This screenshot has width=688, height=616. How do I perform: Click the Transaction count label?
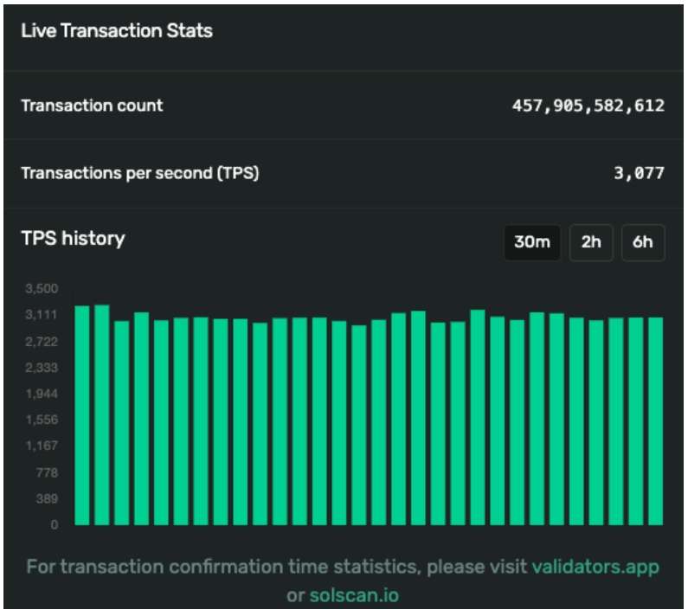[x=92, y=106]
